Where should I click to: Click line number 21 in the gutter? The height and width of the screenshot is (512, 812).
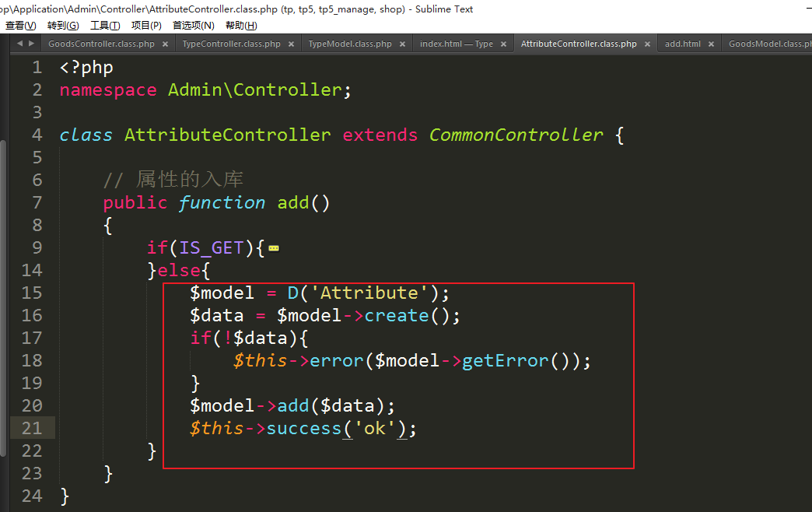point(33,428)
